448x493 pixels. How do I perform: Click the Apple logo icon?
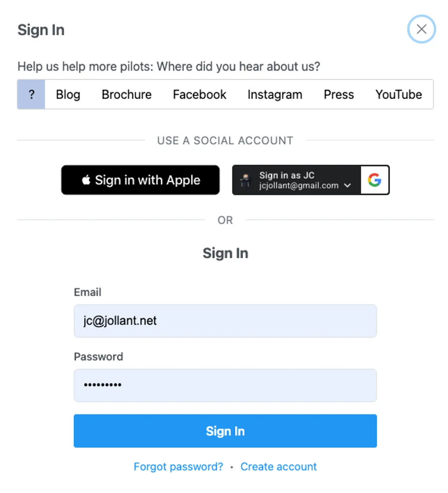[86, 180]
